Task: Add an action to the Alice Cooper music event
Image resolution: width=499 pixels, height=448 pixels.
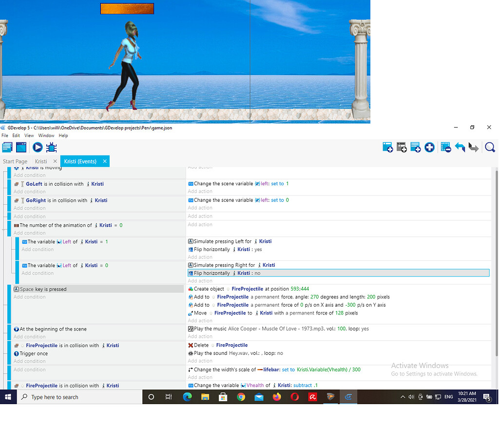Action: [200, 336]
